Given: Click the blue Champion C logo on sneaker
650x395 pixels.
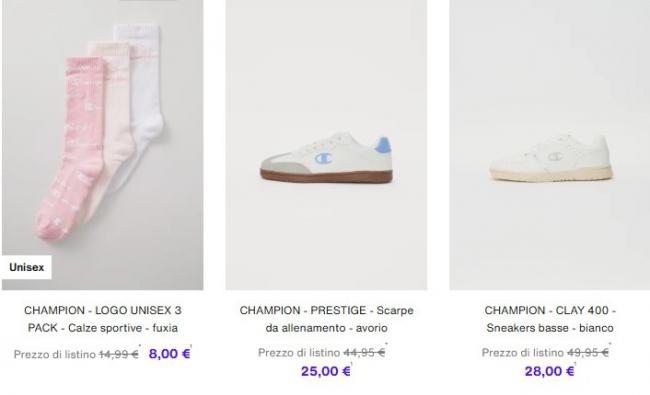Looking at the screenshot, I should point(323,158).
